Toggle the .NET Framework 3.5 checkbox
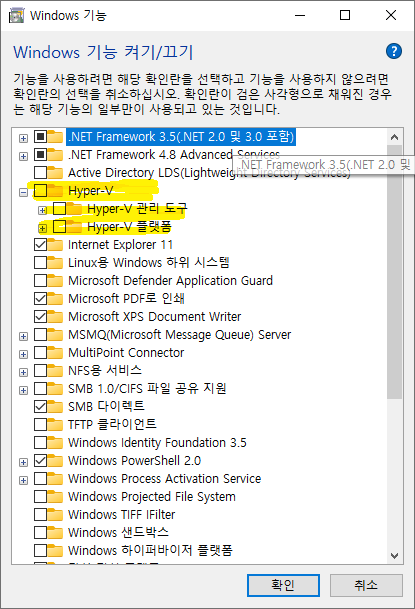415x609 pixels. [40, 137]
